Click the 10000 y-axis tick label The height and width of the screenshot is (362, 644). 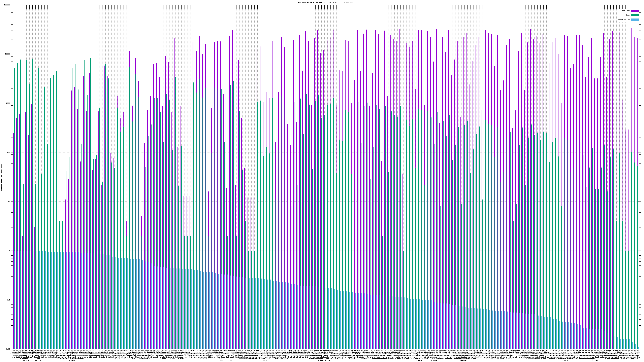(x=8, y=54)
